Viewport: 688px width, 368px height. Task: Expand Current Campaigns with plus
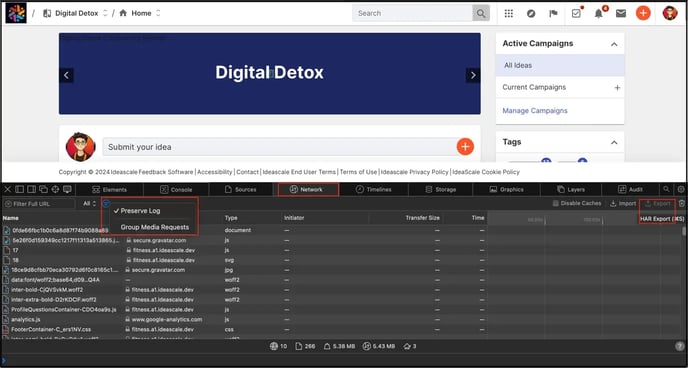click(x=617, y=88)
